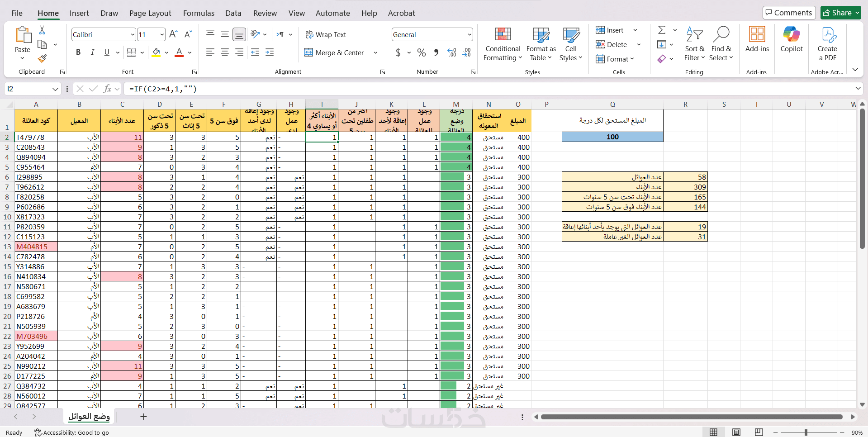Screen dimensions: 868x437
Task: Switch to Page Layout view in status bar
Action: pos(736,432)
